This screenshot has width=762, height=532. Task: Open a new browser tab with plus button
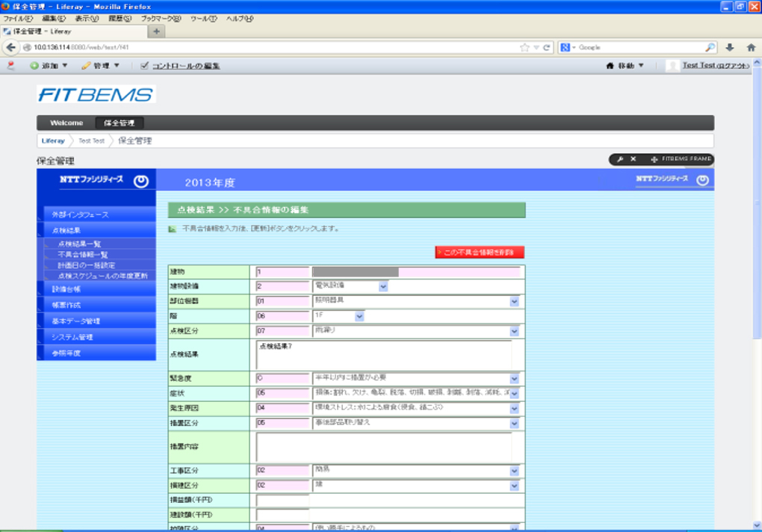(156, 31)
